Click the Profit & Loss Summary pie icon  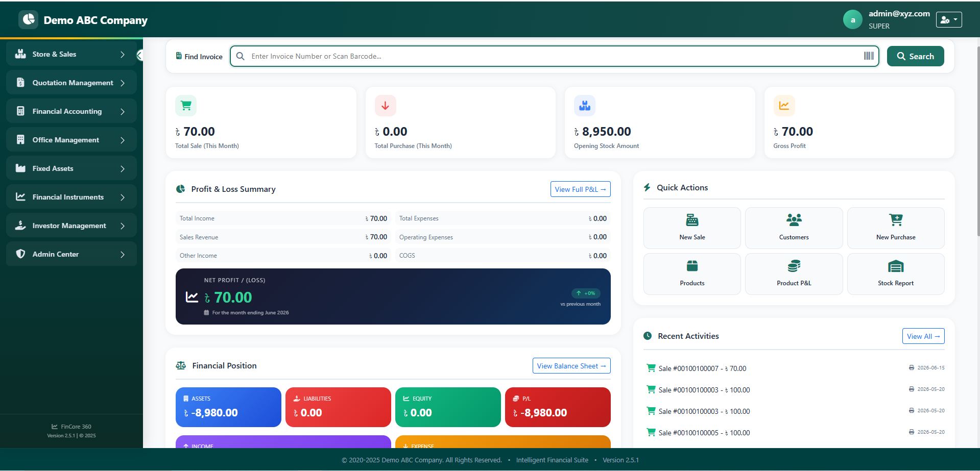(181, 189)
